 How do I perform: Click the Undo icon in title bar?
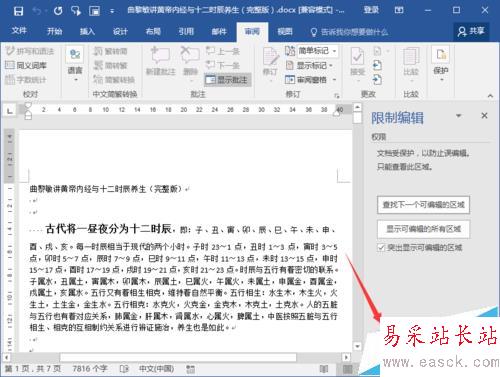[x=37, y=11]
